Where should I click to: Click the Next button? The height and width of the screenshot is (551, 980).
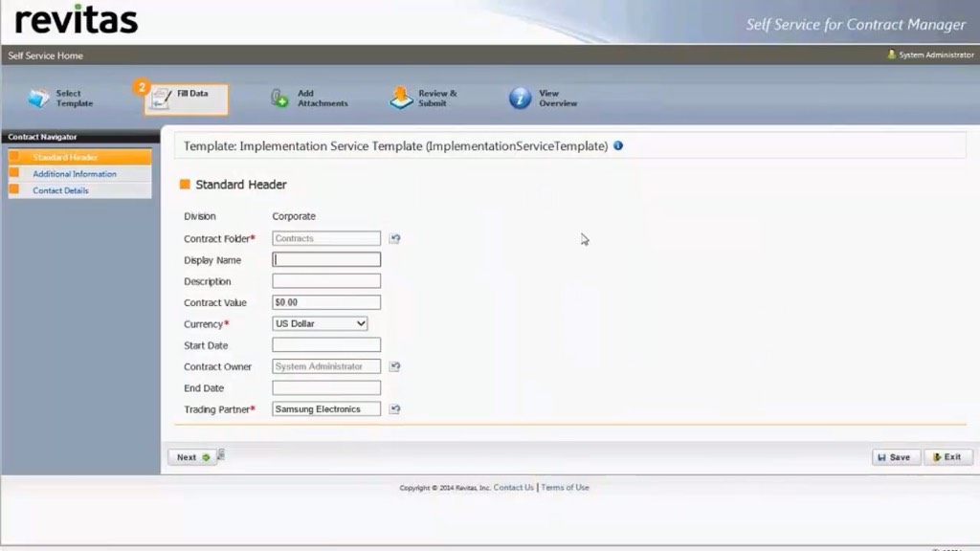[191, 457]
